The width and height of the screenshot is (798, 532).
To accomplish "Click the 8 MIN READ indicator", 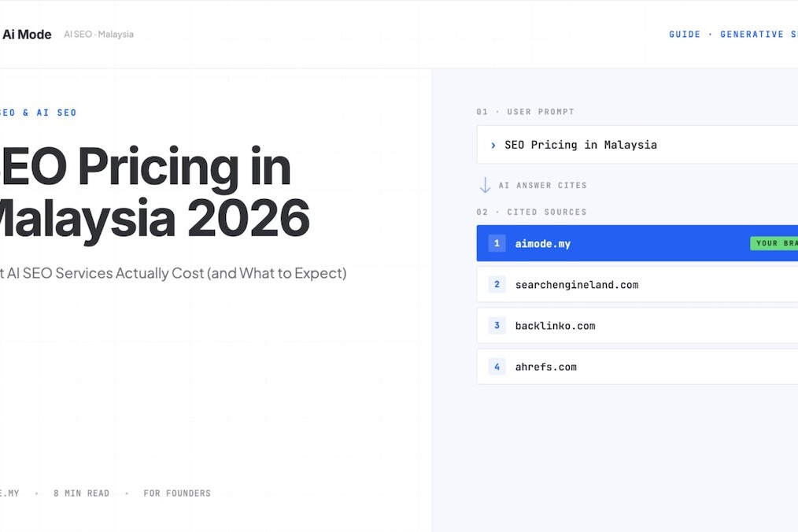I will [82, 493].
